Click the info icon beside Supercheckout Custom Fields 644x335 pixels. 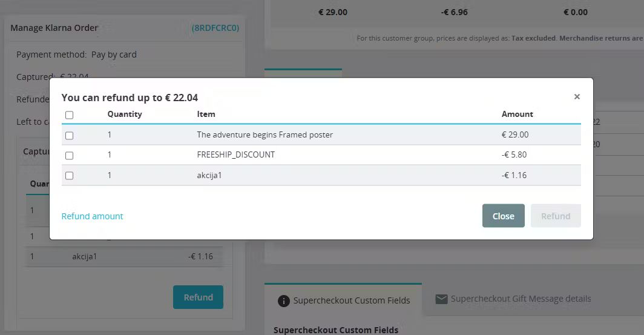tap(283, 301)
